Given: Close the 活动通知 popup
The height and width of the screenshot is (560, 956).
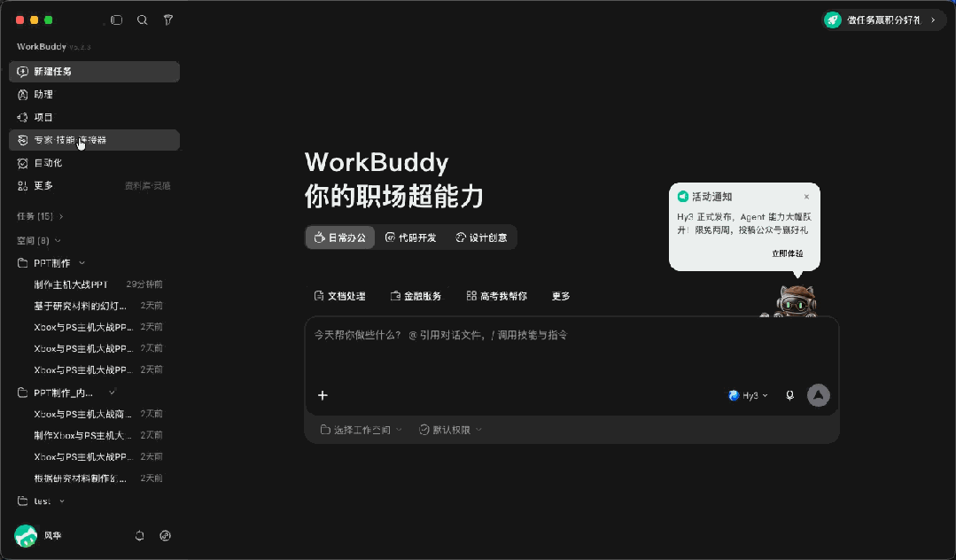Looking at the screenshot, I should pos(806,197).
